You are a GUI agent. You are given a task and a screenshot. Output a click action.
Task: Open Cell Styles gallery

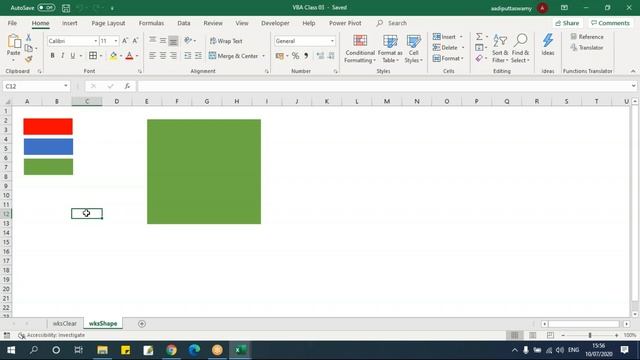click(x=413, y=49)
